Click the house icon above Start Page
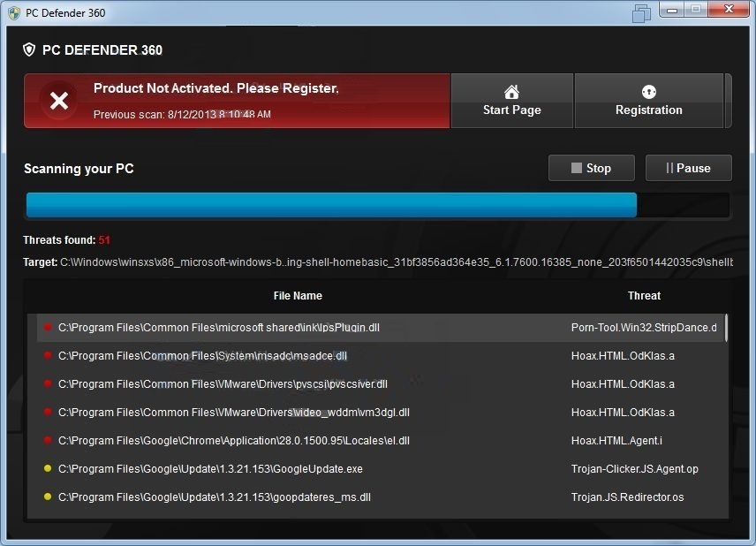 (511, 92)
